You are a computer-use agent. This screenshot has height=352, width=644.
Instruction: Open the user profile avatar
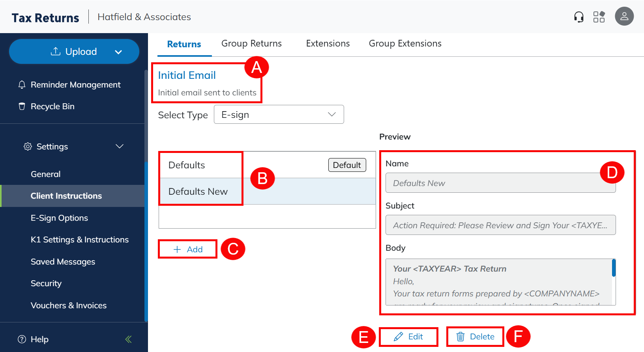pos(624,17)
